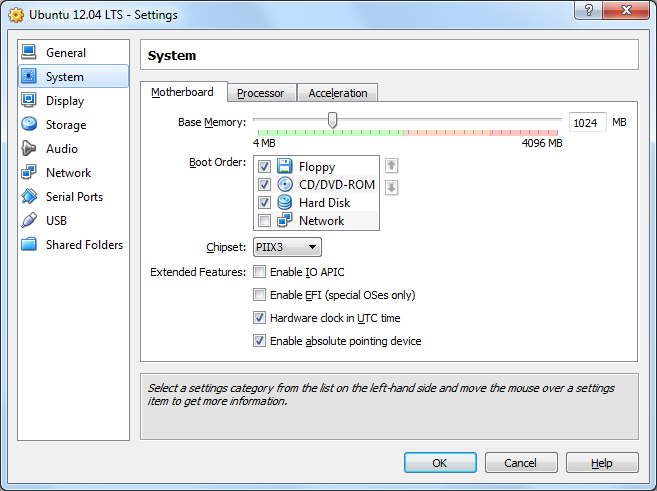Switch to the Acceleration tab
The width and height of the screenshot is (657, 491).
(338, 93)
